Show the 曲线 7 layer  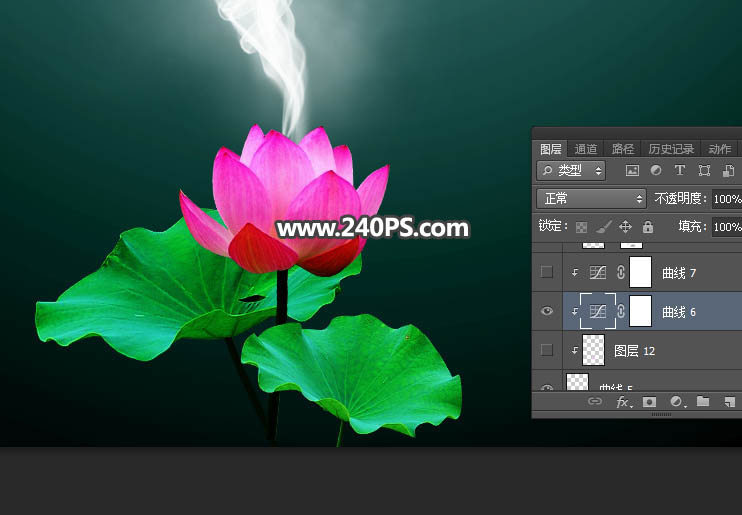pos(547,272)
